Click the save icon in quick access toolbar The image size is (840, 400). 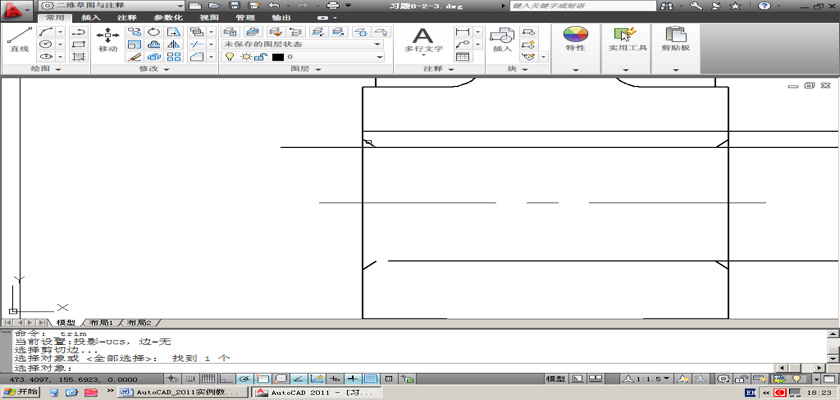tap(234, 6)
